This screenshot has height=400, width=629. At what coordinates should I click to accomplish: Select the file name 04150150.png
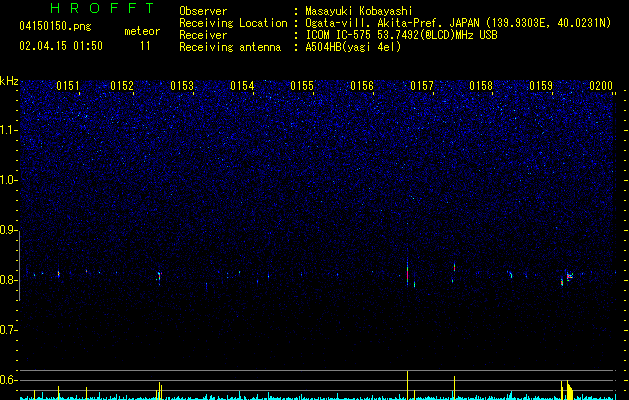55,27
